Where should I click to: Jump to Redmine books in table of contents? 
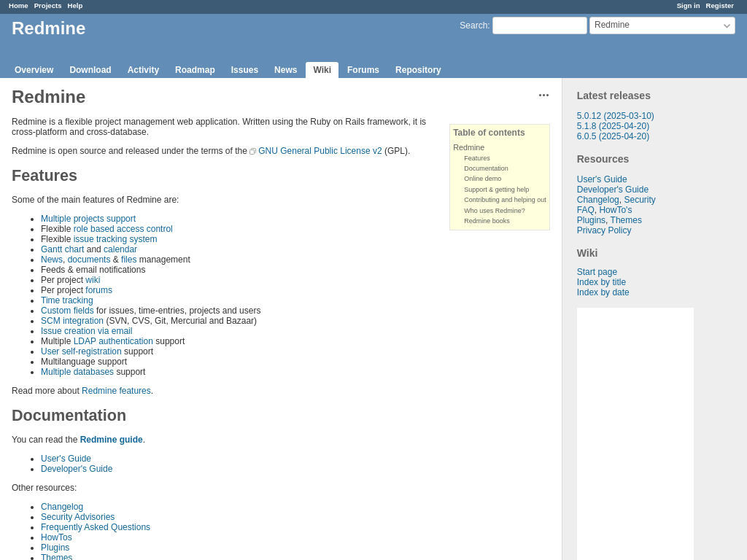pyautogui.click(x=487, y=221)
